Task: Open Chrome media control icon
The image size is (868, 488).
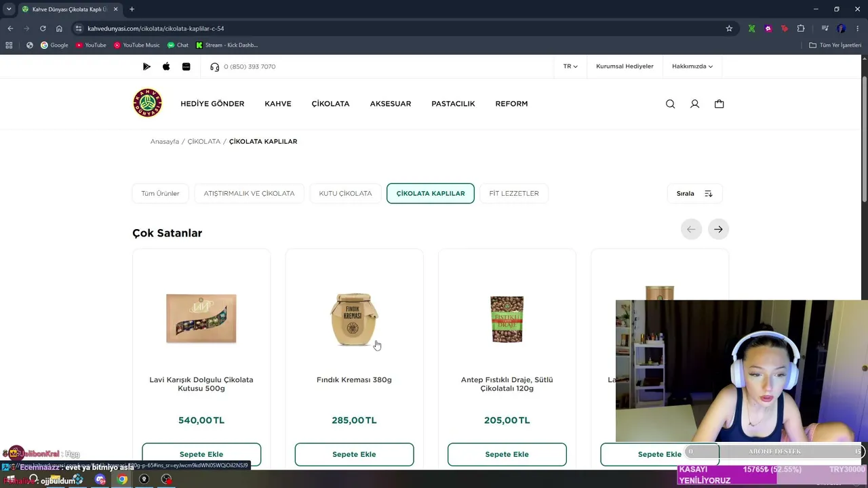Action: [x=825, y=28]
